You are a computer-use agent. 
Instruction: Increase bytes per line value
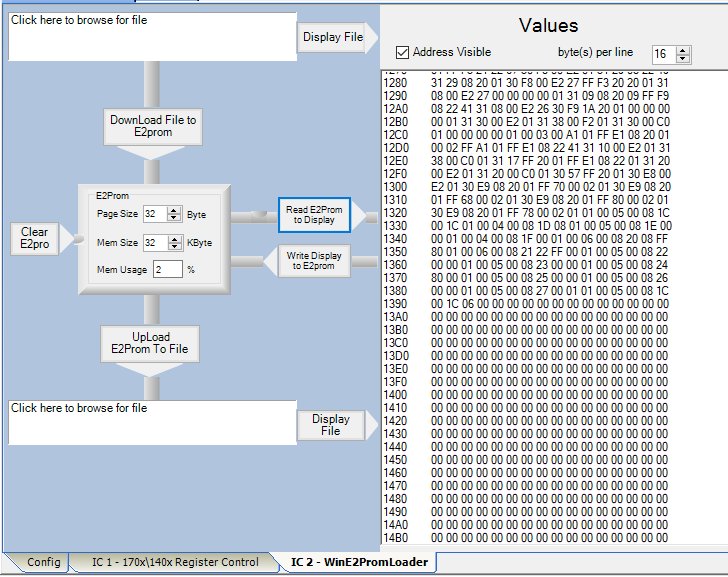(682, 51)
